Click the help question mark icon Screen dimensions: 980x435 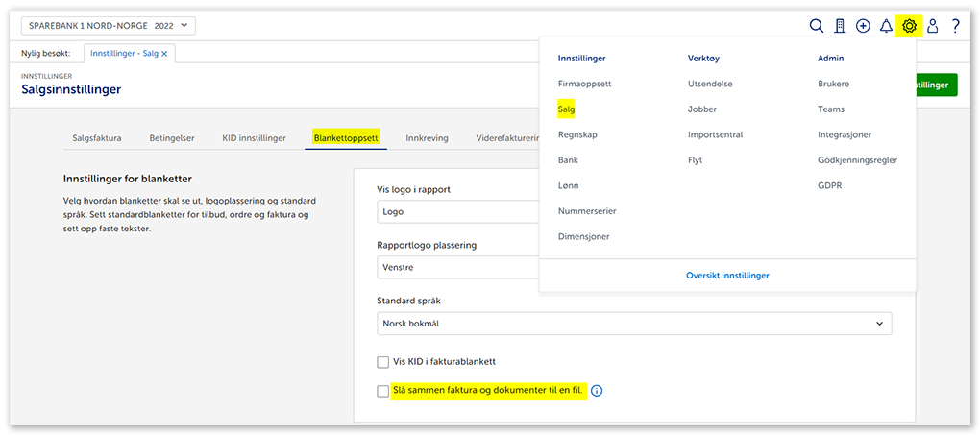(x=955, y=26)
